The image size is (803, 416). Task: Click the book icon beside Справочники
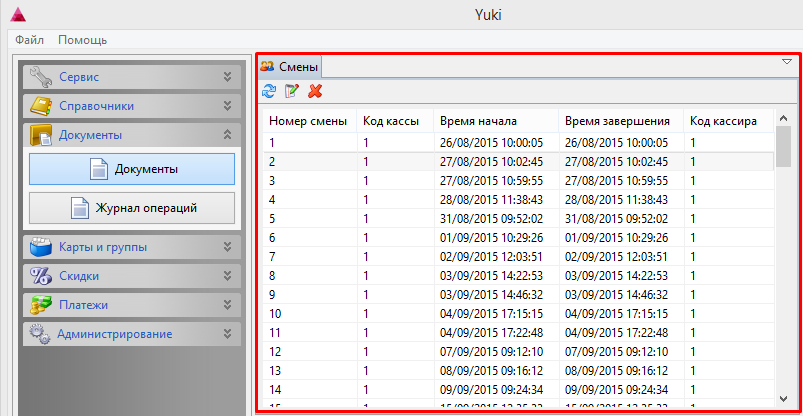41,106
